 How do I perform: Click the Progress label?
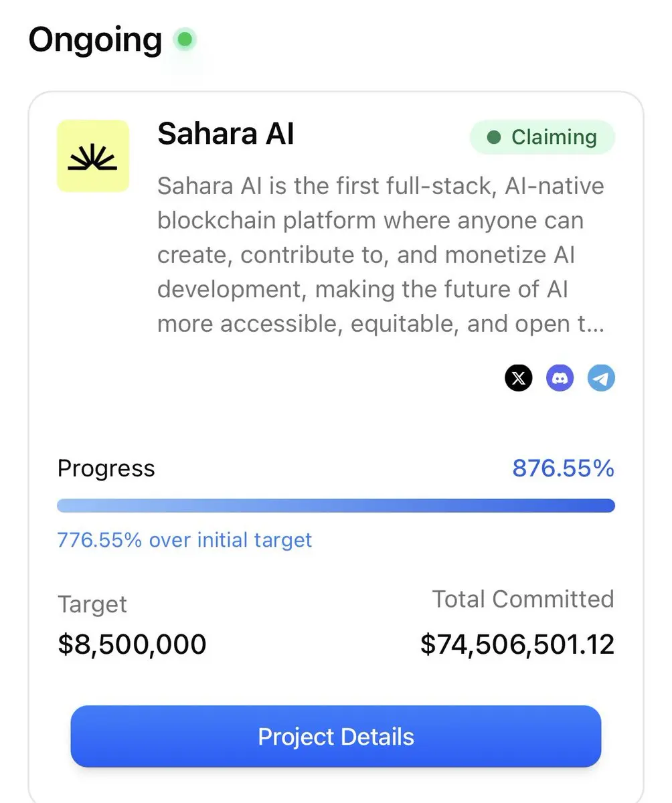pyautogui.click(x=106, y=468)
